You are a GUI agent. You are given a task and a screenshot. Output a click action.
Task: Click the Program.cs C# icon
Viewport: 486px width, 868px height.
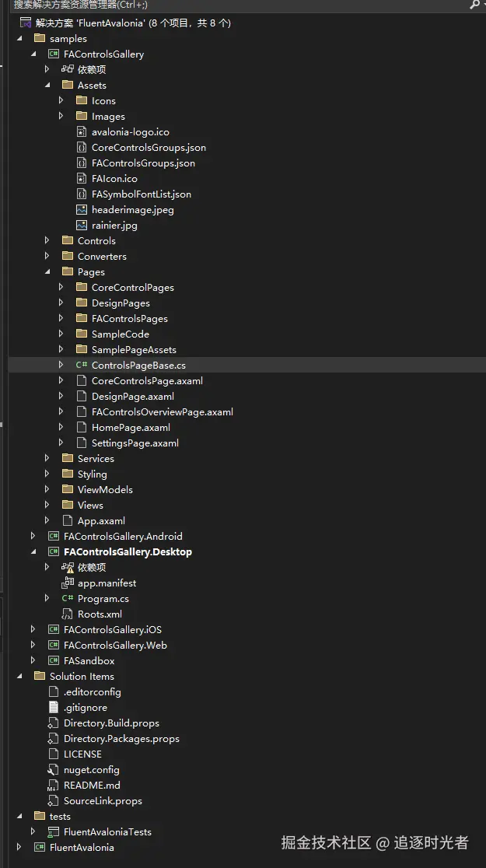pyautogui.click(x=68, y=598)
